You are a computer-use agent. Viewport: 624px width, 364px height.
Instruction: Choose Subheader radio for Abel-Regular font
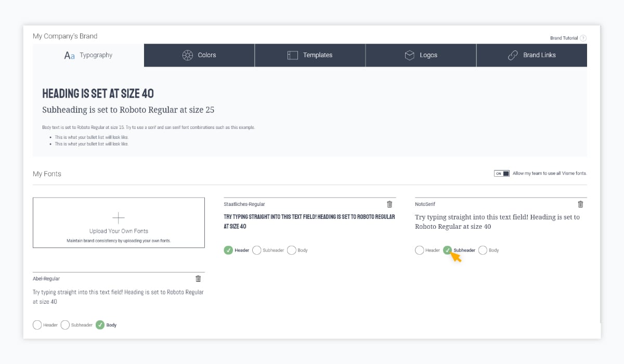point(66,325)
